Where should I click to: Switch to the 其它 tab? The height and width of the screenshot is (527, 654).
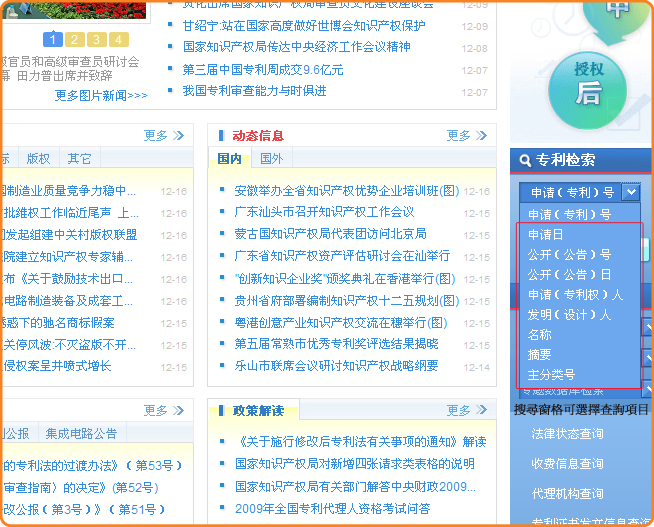pos(79,158)
